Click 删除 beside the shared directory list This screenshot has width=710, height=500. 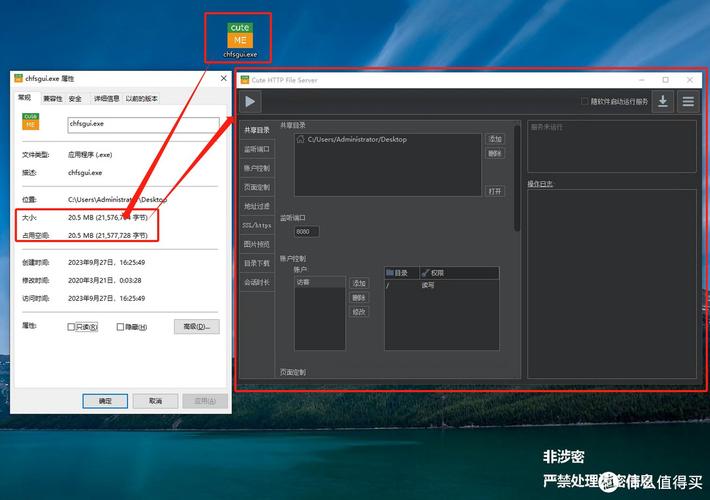[x=495, y=154]
